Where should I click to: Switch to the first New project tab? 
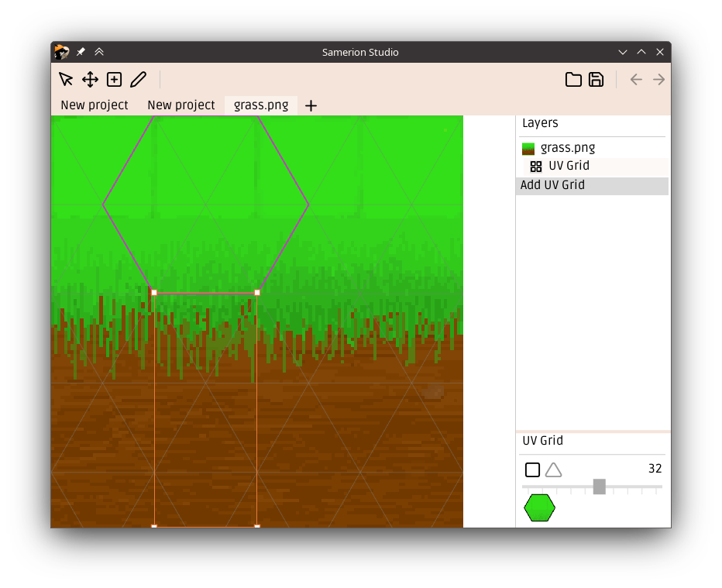95,105
